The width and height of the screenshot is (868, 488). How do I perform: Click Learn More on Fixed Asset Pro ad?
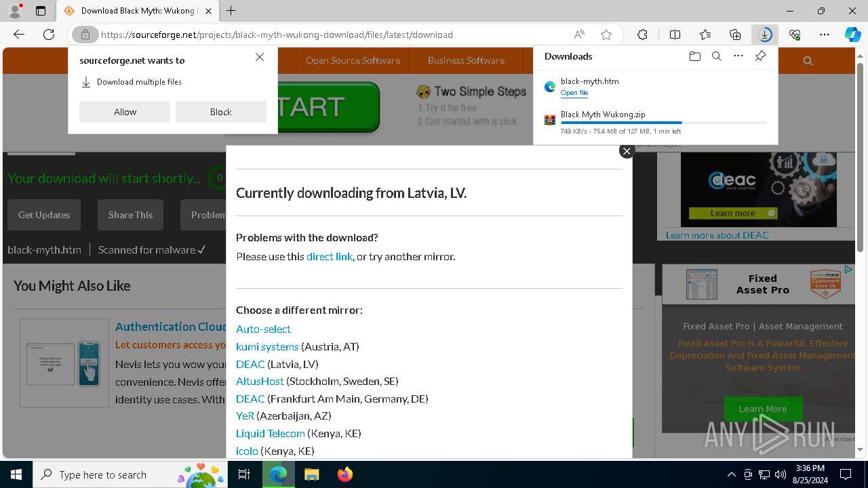click(763, 409)
